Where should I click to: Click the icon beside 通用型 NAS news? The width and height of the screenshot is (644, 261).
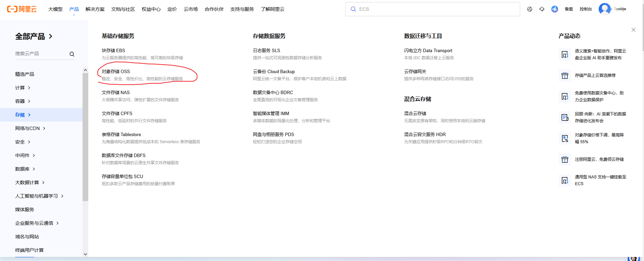(x=565, y=180)
